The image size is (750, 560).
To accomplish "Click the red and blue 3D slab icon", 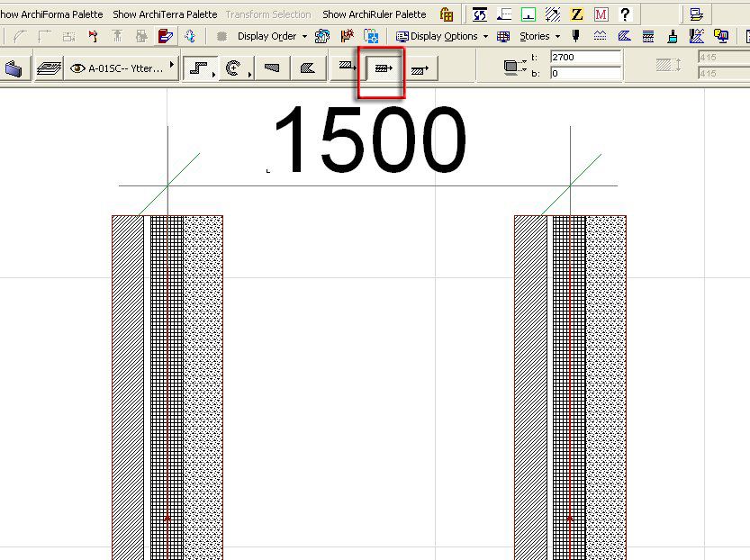I will pos(165,36).
